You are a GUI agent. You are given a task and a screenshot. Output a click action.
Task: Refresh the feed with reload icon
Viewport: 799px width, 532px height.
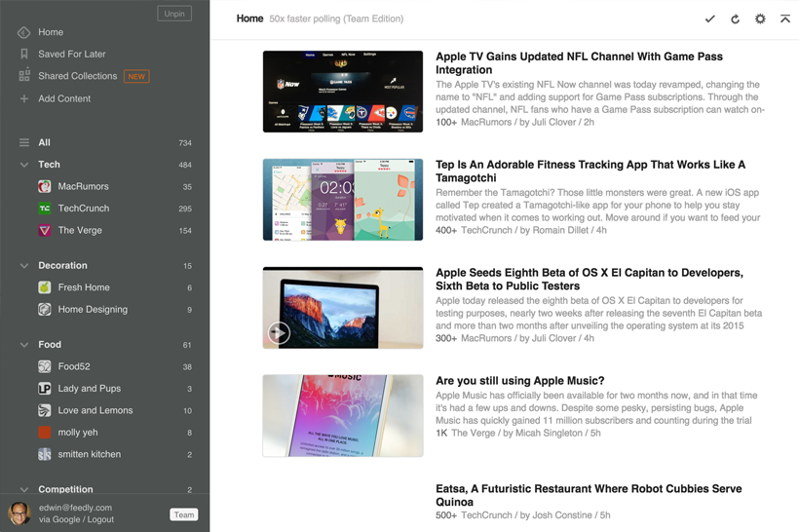point(735,19)
